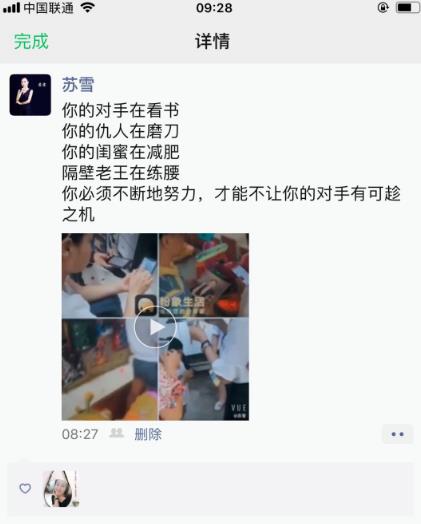
Task: Tap the rotation lock status icon
Action: click(383, 7)
